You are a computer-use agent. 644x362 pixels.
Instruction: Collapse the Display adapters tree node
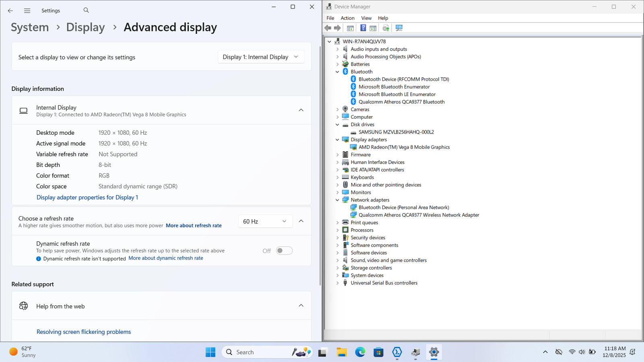pyautogui.click(x=337, y=140)
